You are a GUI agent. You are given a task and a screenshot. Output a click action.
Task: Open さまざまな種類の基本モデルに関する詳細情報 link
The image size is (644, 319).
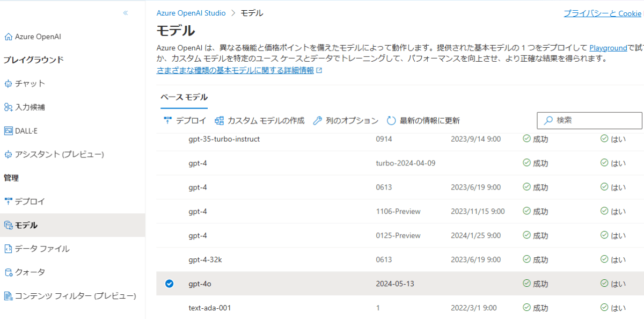(x=235, y=70)
